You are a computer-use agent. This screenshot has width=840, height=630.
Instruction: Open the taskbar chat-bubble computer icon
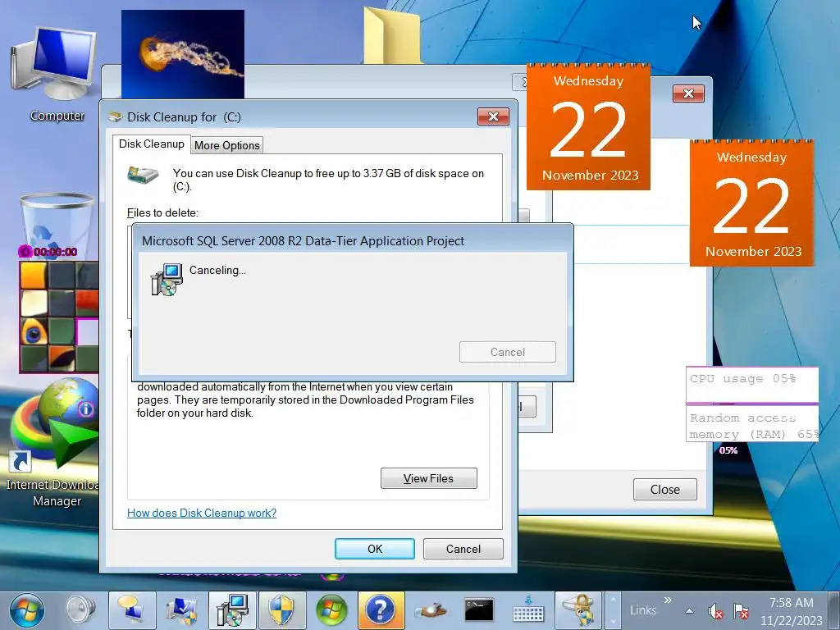132,610
